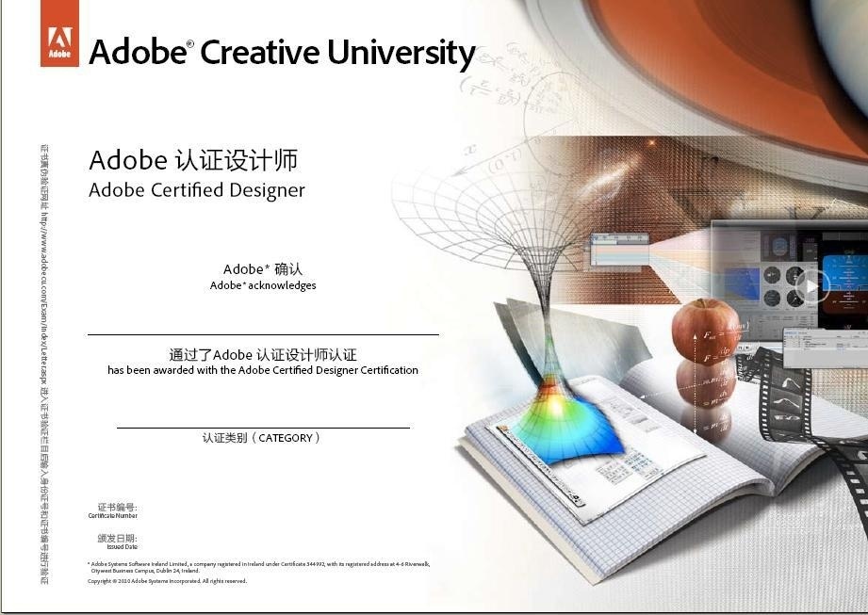Select the "证书编号:" label

118,507
